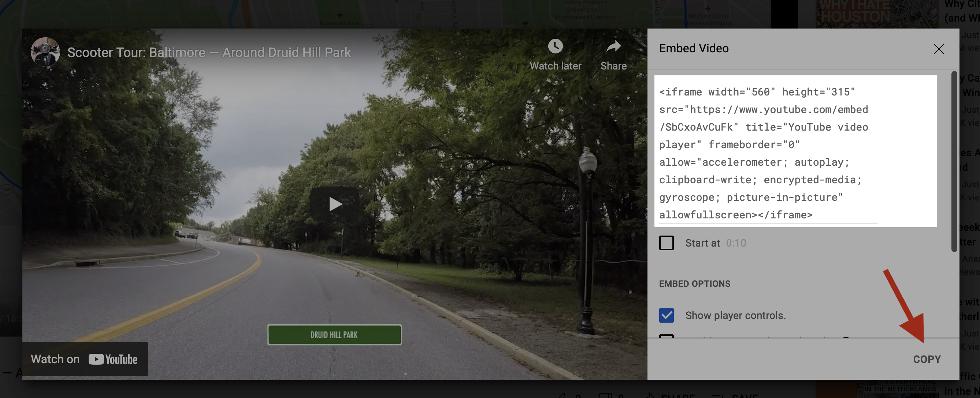Image resolution: width=980 pixels, height=398 pixels.
Task: Click the Share arrow icon on the video
Action: (x=613, y=46)
